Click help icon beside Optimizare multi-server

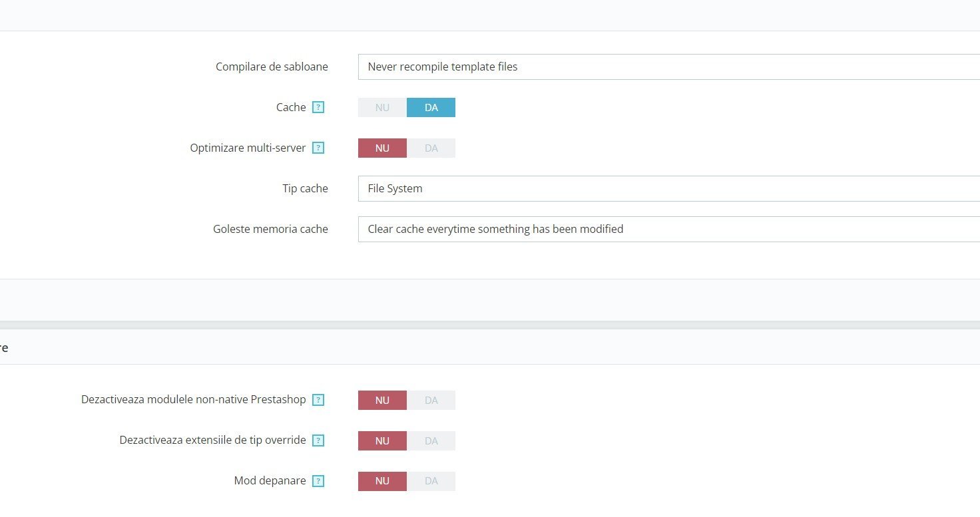coord(318,148)
